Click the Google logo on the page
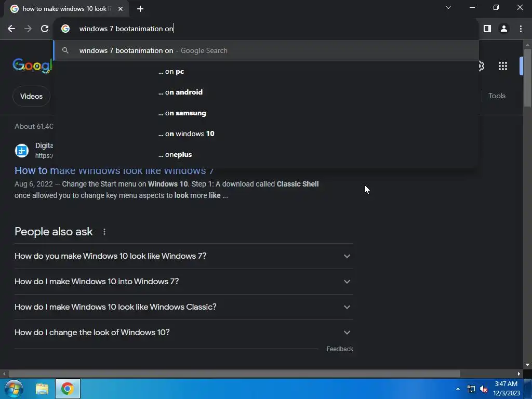 click(33, 65)
